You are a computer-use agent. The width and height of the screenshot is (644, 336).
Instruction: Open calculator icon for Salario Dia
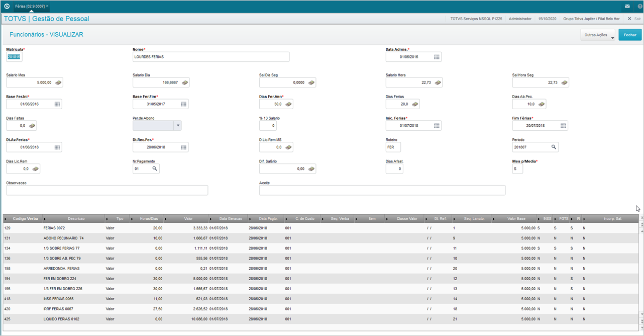click(x=185, y=82)
